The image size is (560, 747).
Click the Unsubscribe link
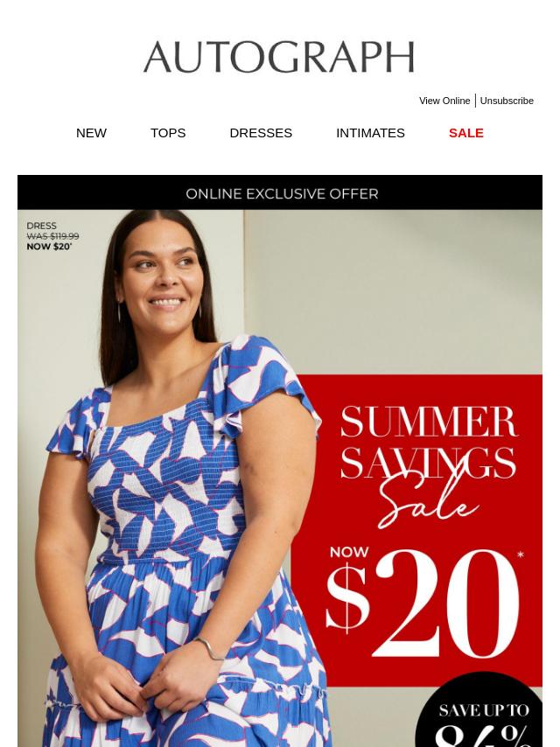(507, 101)
